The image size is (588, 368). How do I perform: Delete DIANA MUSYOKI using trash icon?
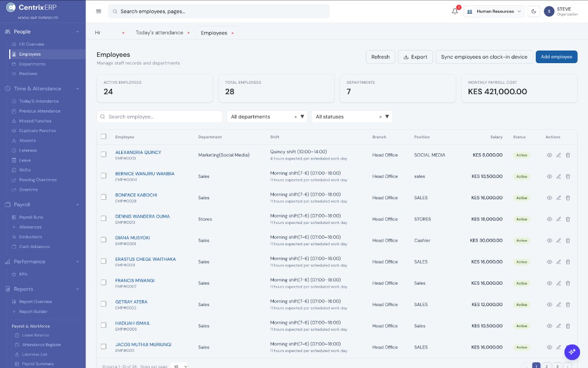pyautogui.click(x=568, y=241)
